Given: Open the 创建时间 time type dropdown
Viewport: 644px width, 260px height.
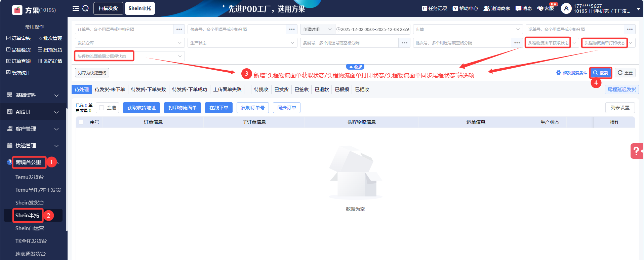Looking at the screenshot, I should (317, 29).
